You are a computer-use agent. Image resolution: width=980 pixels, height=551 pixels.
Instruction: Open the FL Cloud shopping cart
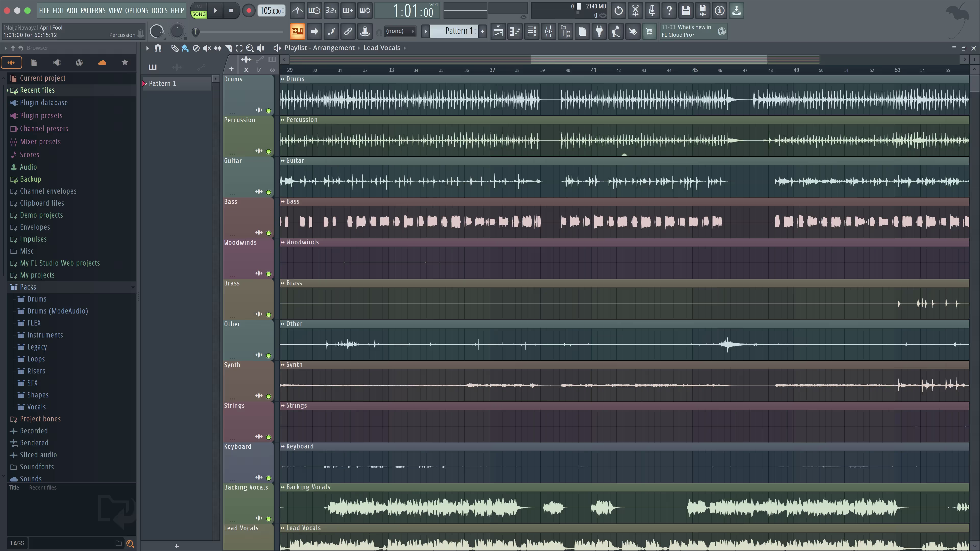point(649,31)
